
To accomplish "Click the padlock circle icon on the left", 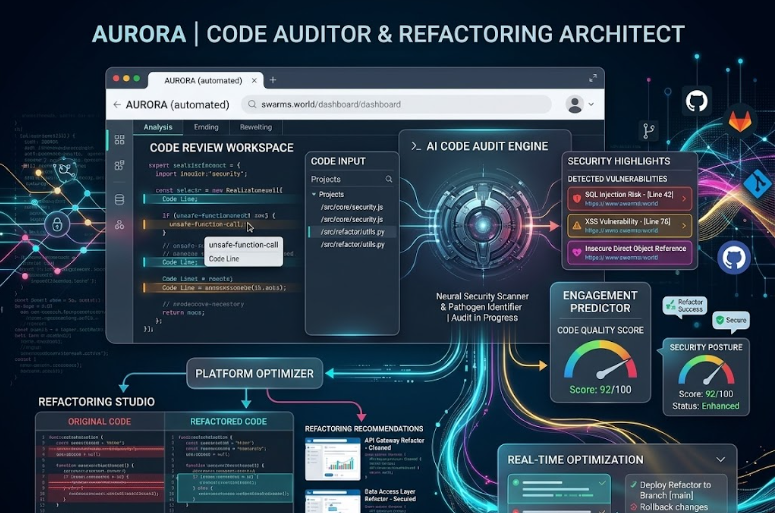I will (57, 224).
